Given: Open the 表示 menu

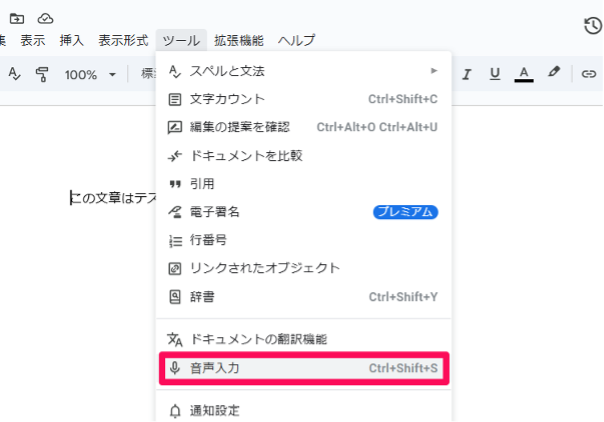Looking at the screenshot, I should click(x=33, y=40).
